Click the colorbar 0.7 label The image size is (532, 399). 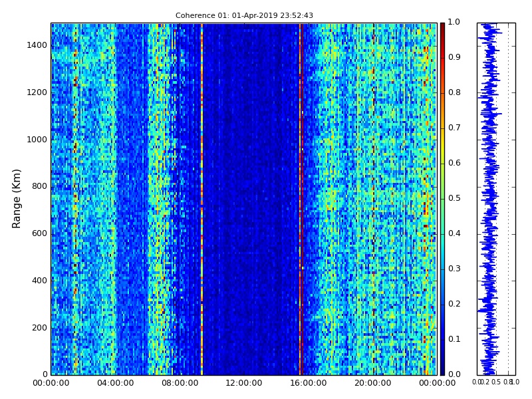(454, 128)
